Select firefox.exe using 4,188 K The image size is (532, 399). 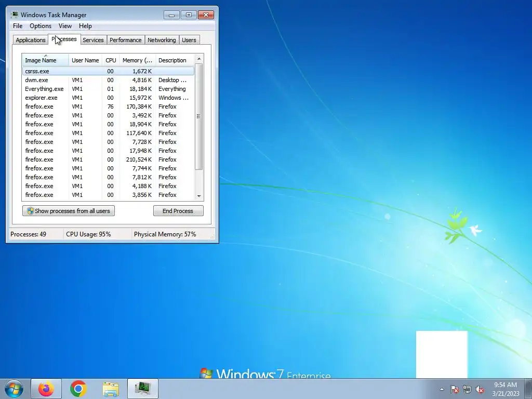pyautogui.click(x=108, y=186)
